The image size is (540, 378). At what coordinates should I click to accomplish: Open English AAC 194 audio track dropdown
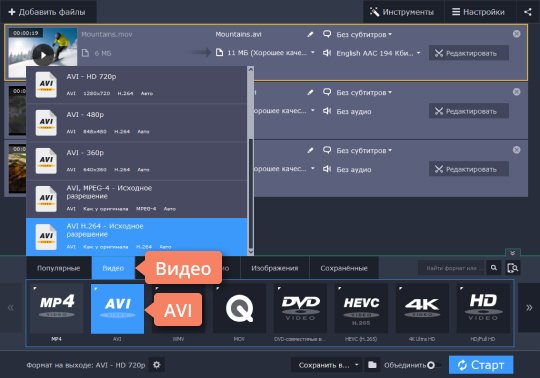(378, 53)
